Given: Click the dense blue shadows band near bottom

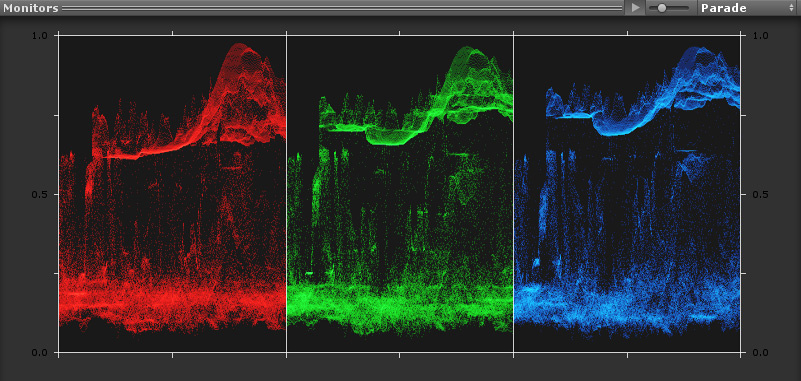Looking at the screenshot, I should click(627, 306).
